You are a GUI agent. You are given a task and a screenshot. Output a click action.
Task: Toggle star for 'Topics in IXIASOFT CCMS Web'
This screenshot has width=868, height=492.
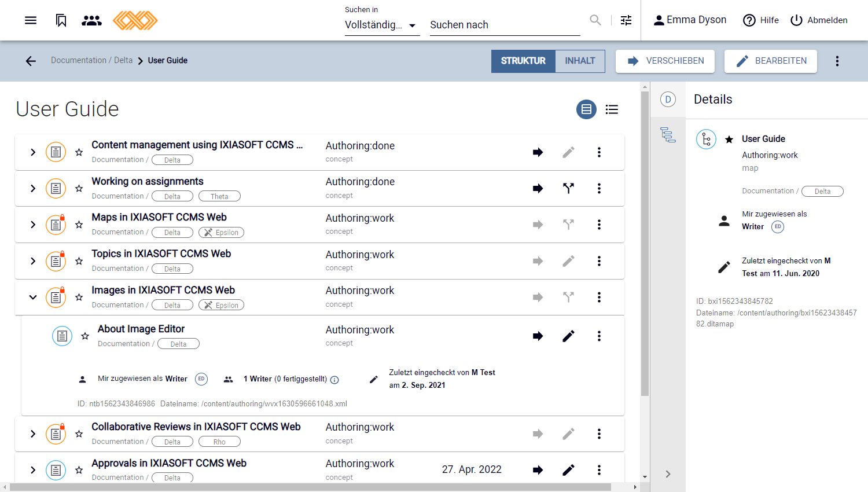click(79, 261)
